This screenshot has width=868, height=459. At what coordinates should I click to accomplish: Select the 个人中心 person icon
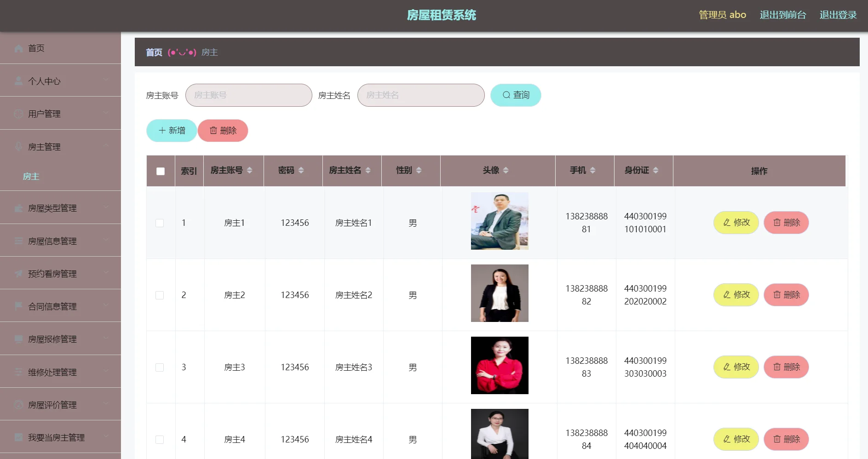click(18, 81)
